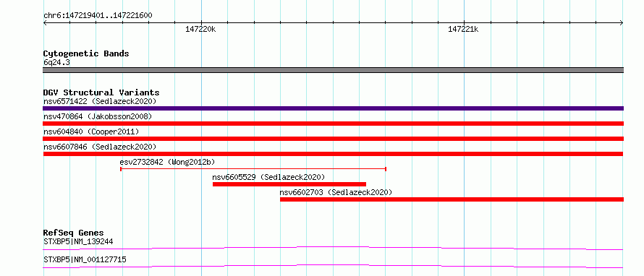The height and width of the screenshot is (276, 644).
Task: Open the STXBP5|NM_139244 gene label
Action: [78, 242]
